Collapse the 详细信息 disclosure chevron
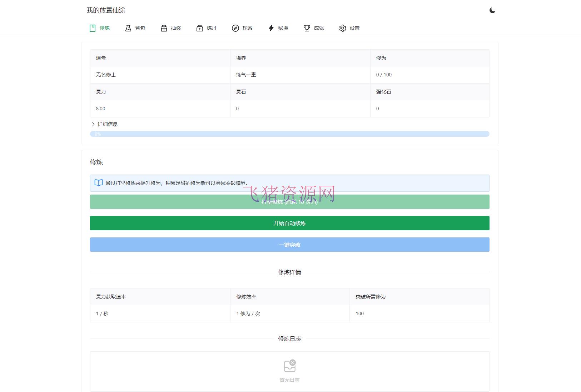This screenshot has height=392, width=581. pyautogui.click(x=93, y=124)
